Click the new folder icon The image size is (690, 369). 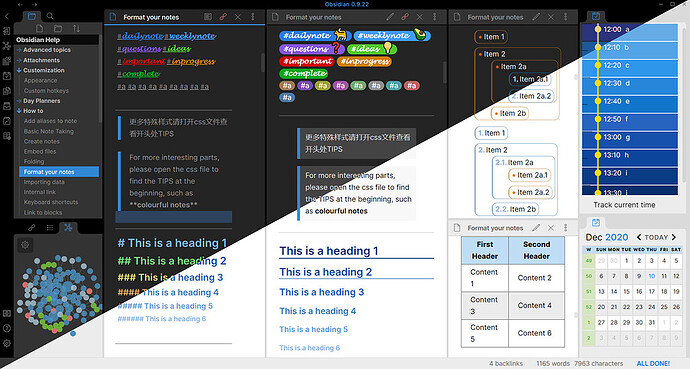point(58,29)
